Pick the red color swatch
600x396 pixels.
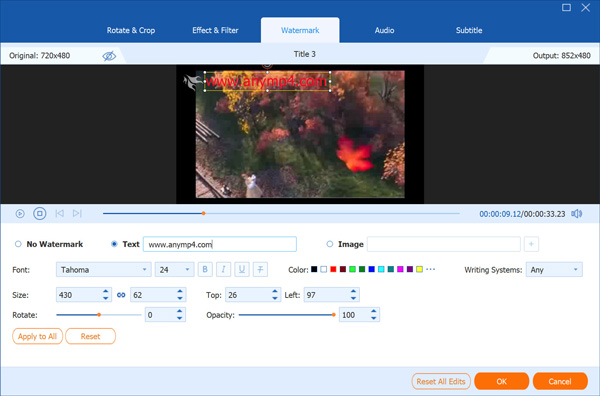coord(333,269)
